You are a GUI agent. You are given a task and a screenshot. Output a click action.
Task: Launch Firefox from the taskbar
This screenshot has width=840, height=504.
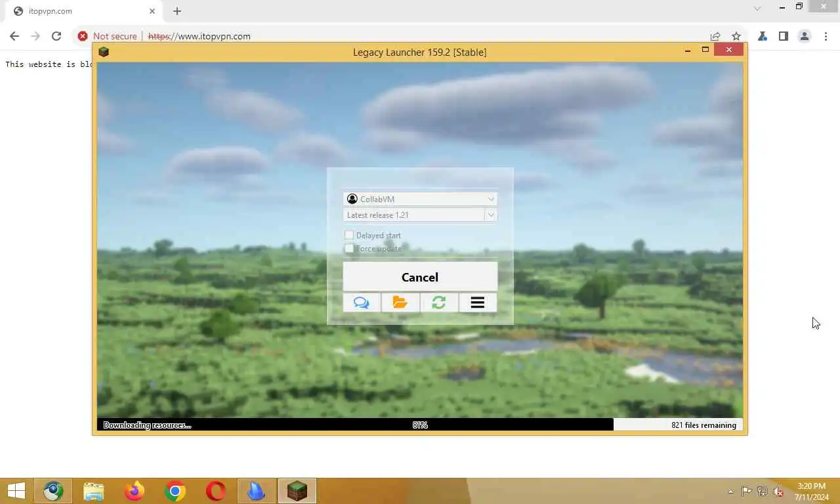pyautogui.click(x=135, y=491)
